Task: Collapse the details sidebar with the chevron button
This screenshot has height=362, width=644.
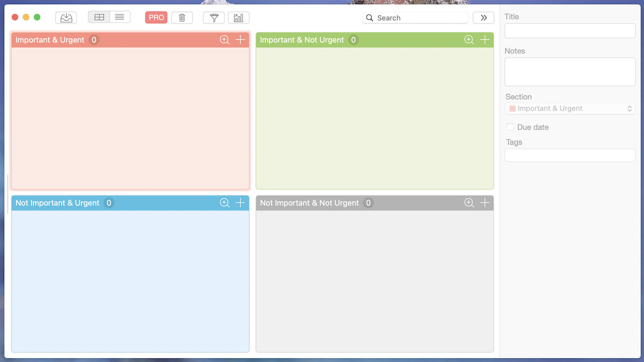Action: tap(483, 17)
